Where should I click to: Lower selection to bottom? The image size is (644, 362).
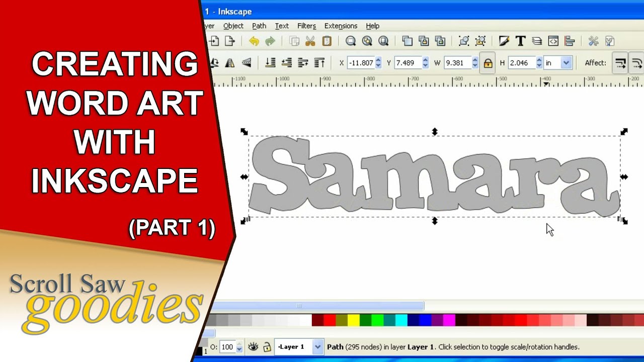(x=270, y=63)
